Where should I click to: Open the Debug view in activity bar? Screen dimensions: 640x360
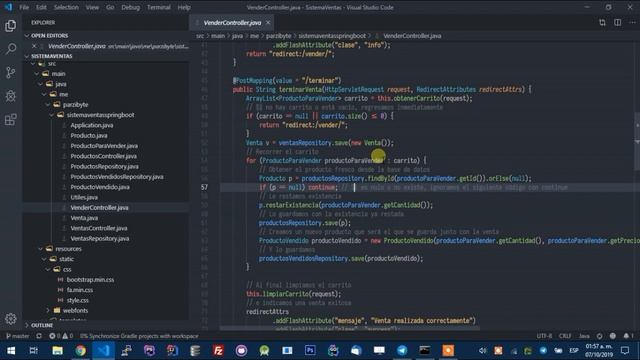coord(11,96)
